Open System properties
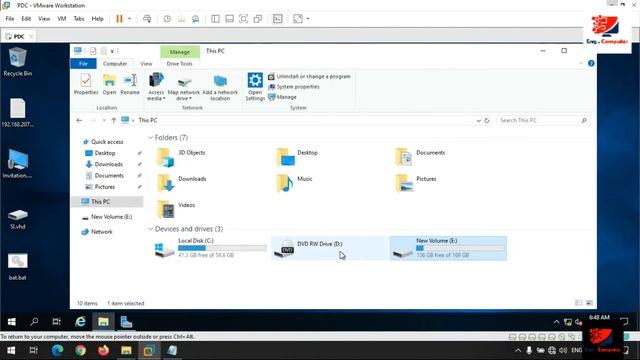 (x=294, y=87)
